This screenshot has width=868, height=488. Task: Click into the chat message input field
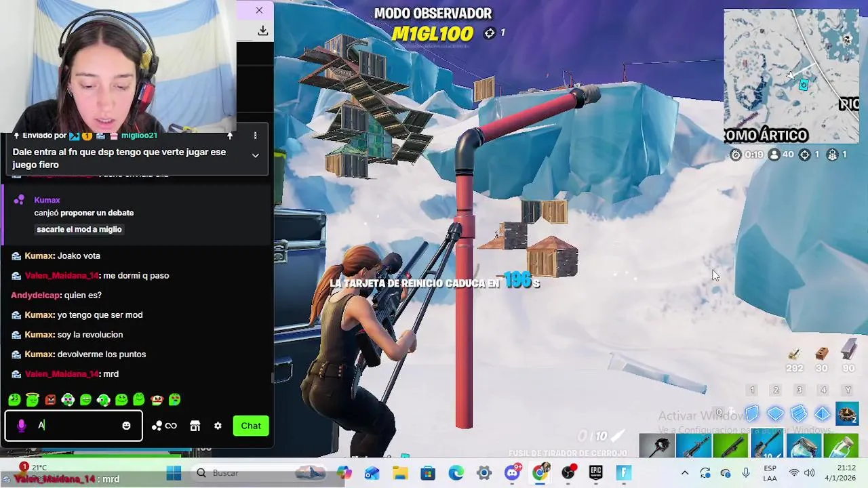point(73,426)
